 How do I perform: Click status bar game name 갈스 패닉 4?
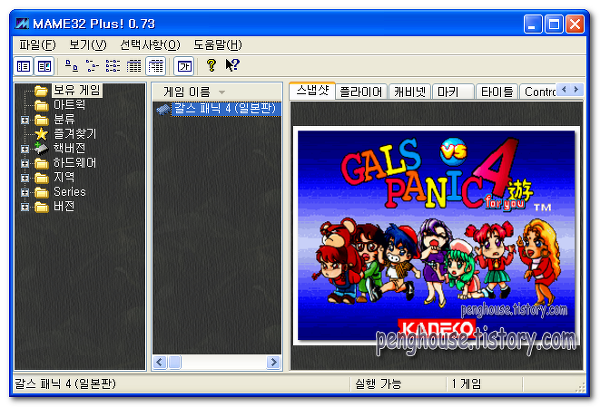[x=65, y=384]
